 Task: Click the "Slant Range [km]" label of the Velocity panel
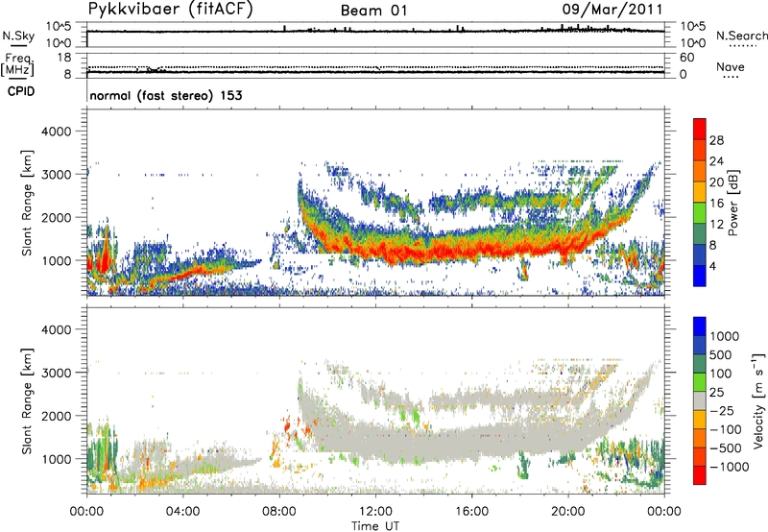(x=27, y=400)
